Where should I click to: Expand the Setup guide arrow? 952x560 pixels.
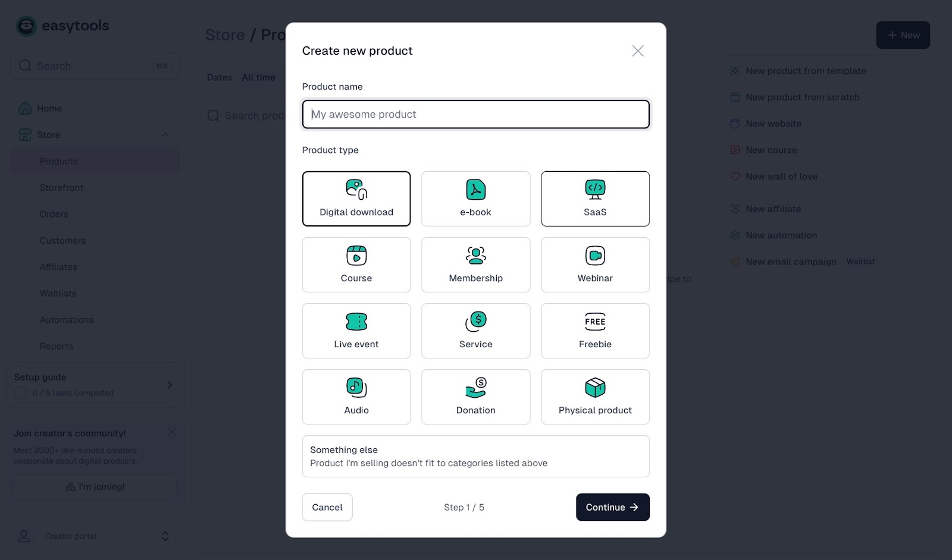(x=170, y=385)
